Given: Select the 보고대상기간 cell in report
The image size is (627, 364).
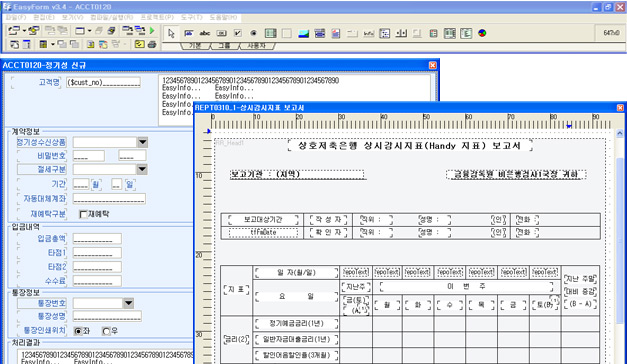Looking at the screenshot, I should (x=264, y=220).
